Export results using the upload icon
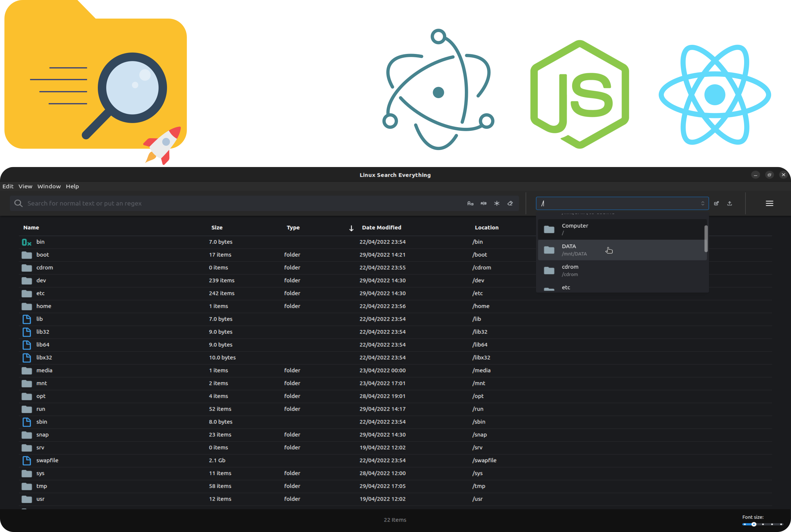Viewport: 791px width, 532px height. click(x=730, y=203)
